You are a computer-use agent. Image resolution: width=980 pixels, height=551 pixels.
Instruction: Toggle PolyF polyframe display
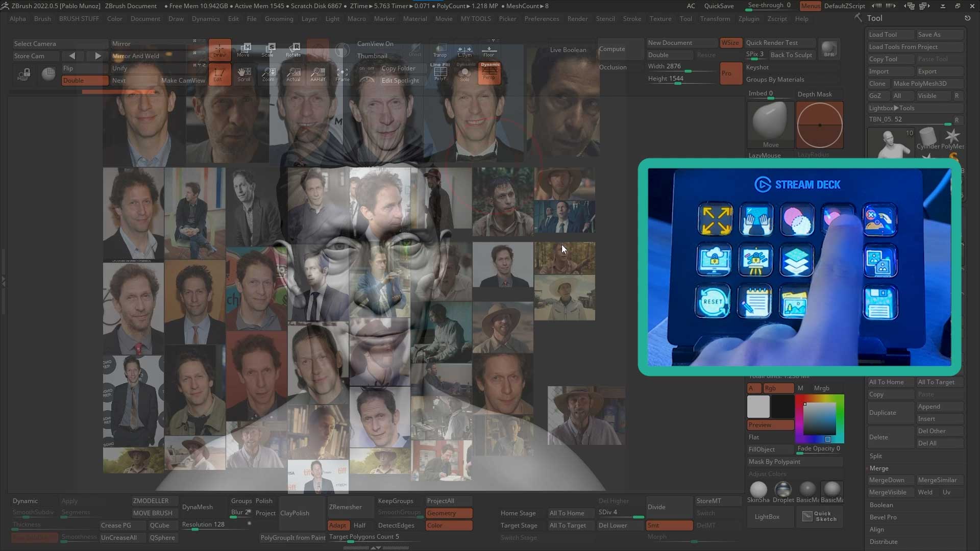tap(439, 73)
